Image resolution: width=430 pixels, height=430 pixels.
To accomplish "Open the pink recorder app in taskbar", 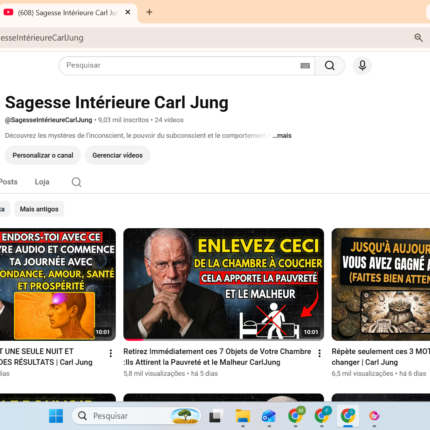I will click(x=374, y=416).
